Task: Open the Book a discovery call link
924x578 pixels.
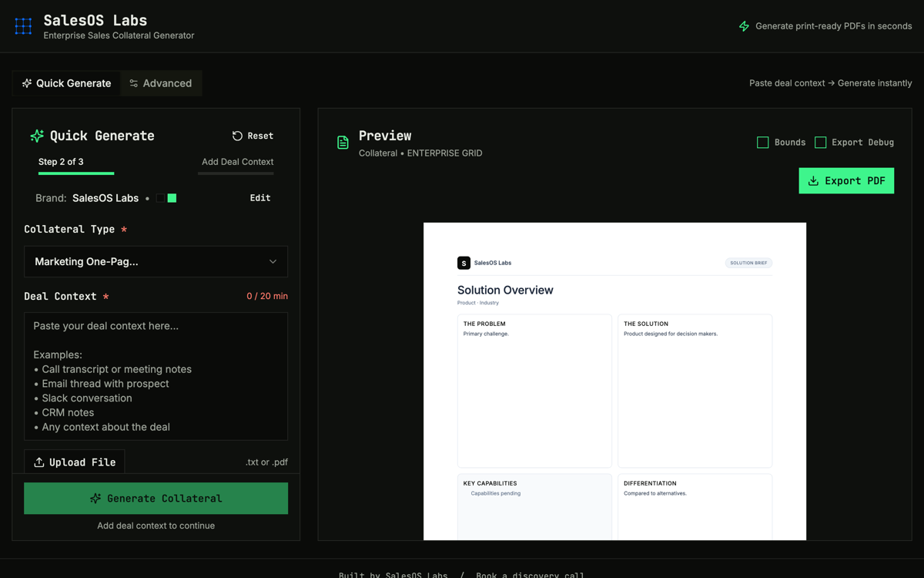Action: (x=530, y=574)
